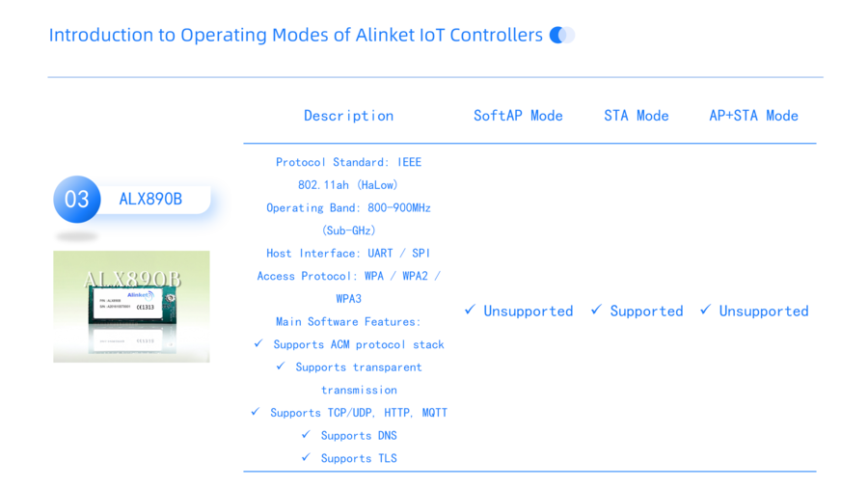Select the ALX890B product label
The image size is (868, 488).
pos(150,200)
